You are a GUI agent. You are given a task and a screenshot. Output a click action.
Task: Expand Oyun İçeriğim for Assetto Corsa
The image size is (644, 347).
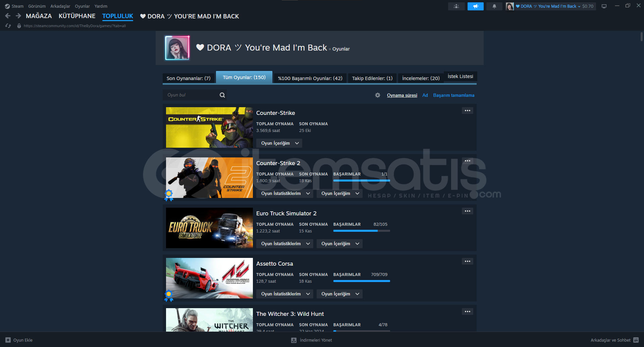tap(339, 294)
